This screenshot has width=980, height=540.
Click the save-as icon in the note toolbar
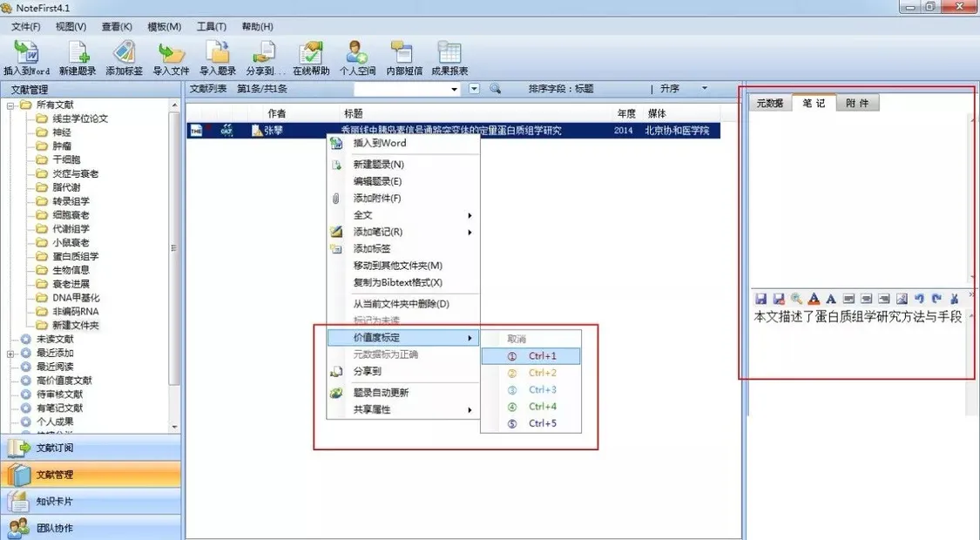pos(779,299)
